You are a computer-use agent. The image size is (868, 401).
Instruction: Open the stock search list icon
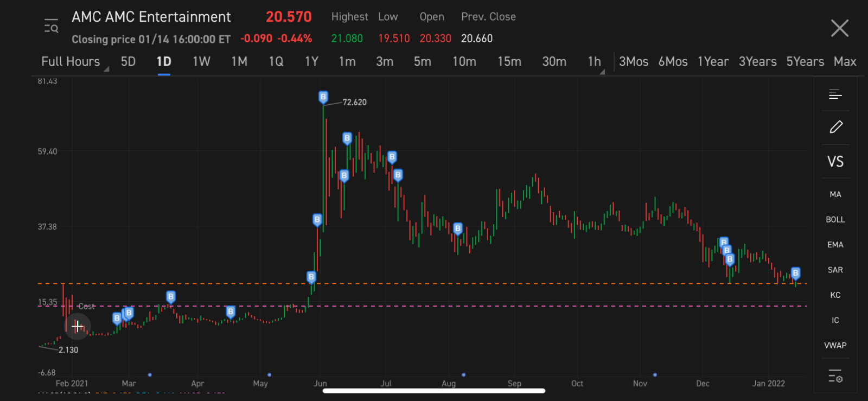(x=51, y=26)
